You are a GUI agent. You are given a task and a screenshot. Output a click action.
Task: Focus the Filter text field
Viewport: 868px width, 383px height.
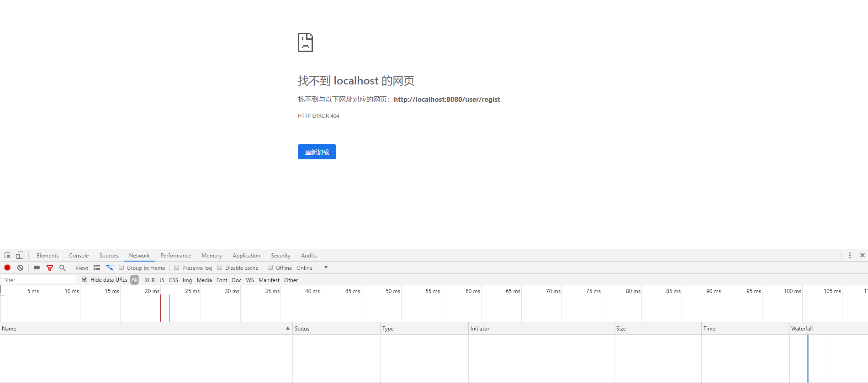[39, 280]
